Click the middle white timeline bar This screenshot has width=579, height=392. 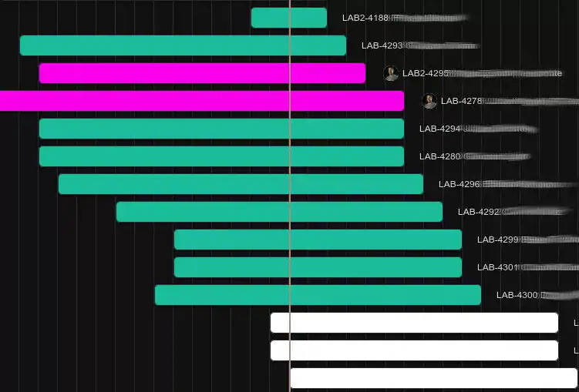coord(414,350)
